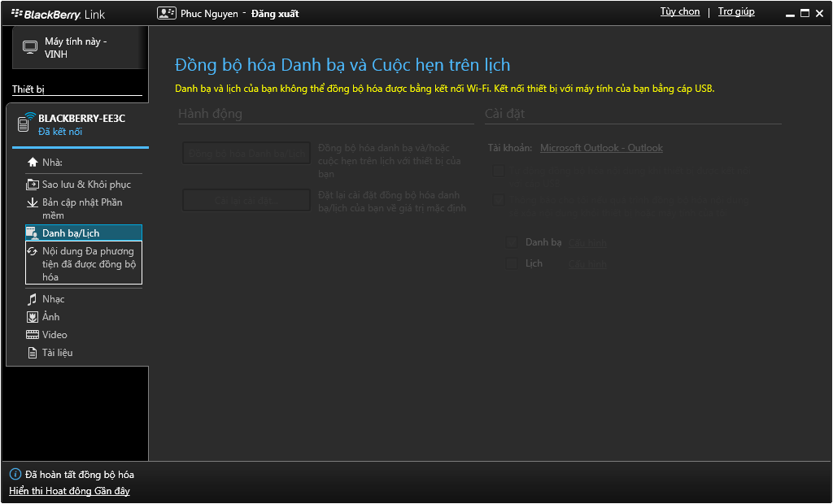Toggle the Lịch sync checkbox
Viewport: 833px width, 504px height.
[x=512, y=263]
